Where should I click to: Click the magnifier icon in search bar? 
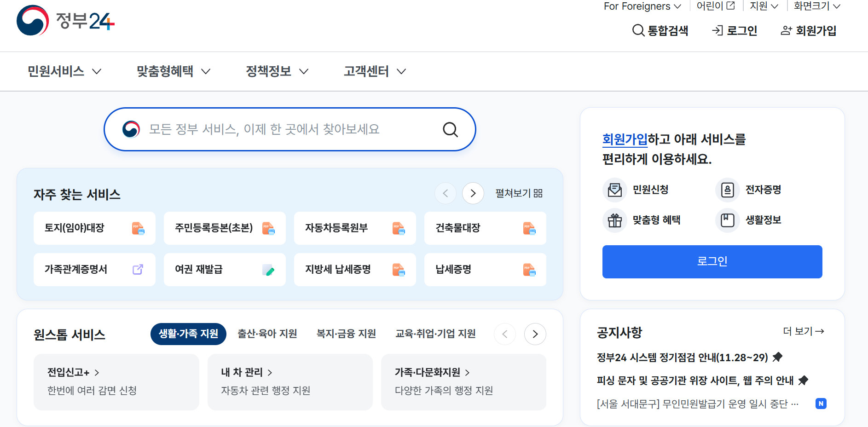tap(450, 130)
